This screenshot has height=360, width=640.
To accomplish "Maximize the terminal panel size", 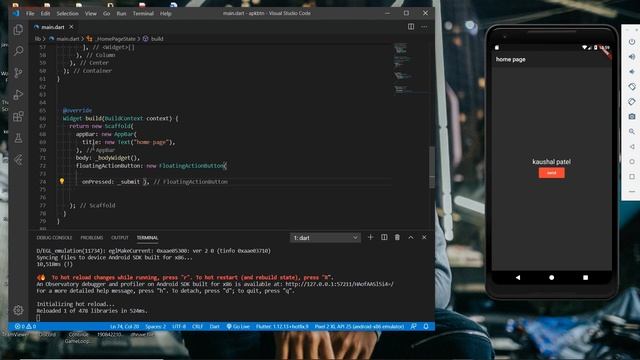I will [411, 237].
